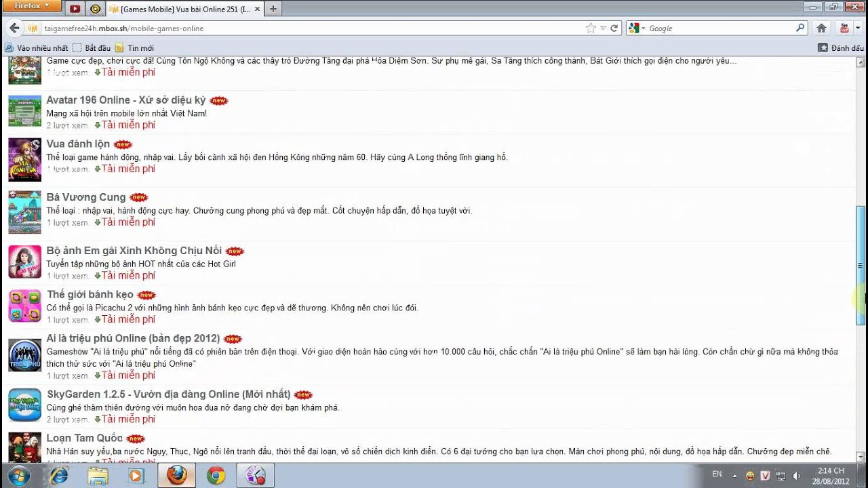Open the Loạn Tam Quốc game title

[x=85, y=439]
